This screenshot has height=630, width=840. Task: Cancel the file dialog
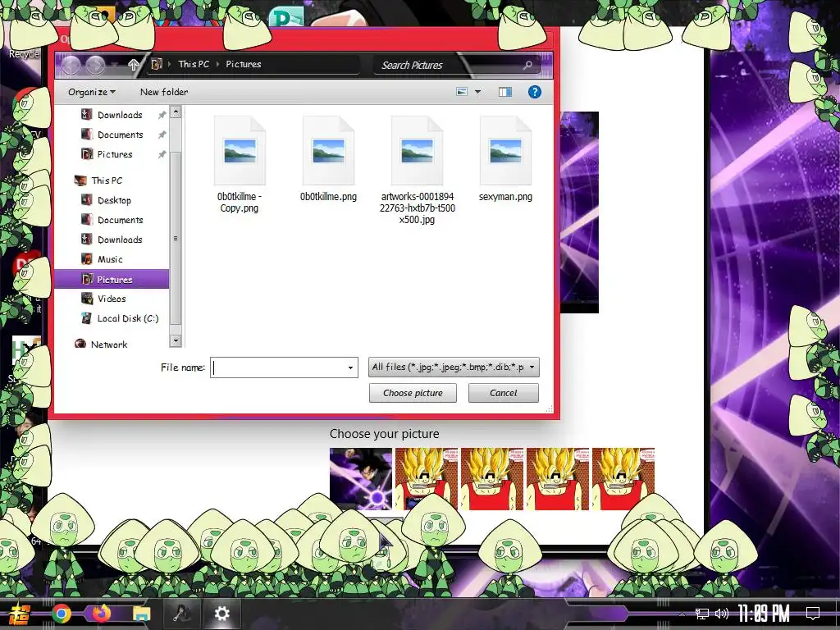tap(503, 393)
